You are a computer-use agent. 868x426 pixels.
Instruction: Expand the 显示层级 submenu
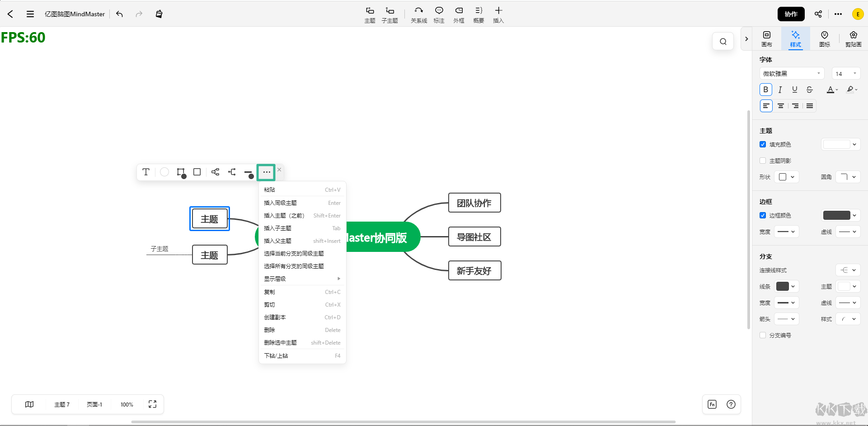coord(302,279)
